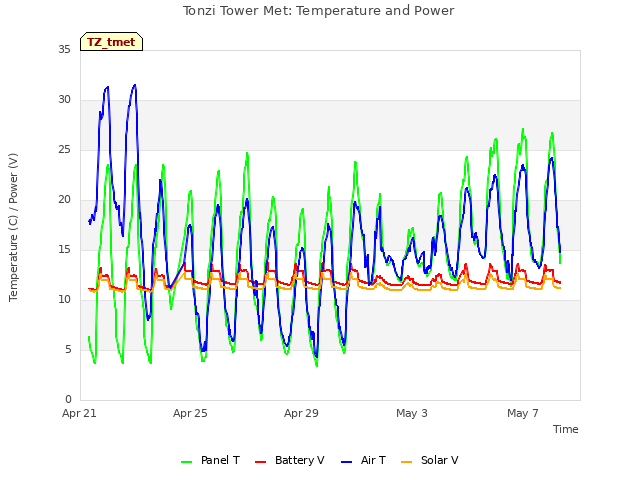Screen dimensions: 640x480
Task: Click the Time axis label
Action: (566, 429)
